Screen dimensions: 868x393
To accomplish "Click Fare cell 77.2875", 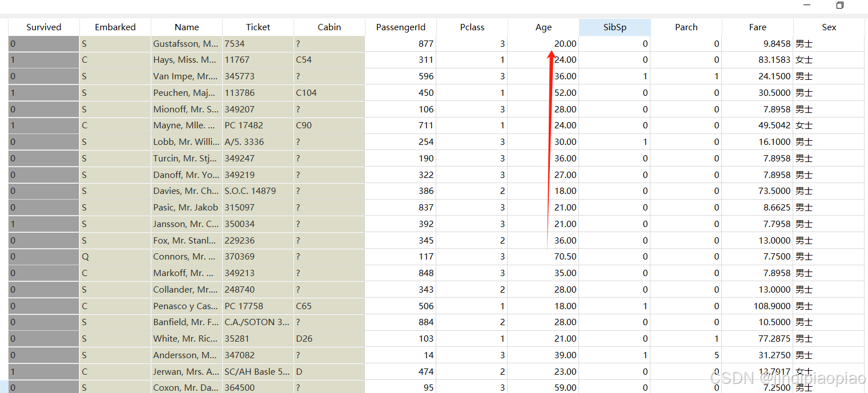I will pos(758,339).
